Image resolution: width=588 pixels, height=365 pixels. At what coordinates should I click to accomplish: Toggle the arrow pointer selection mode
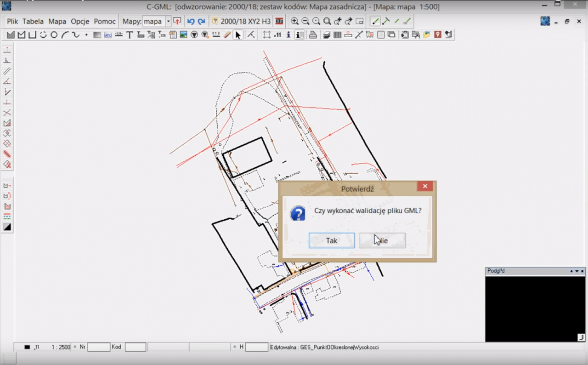click(x=237, y=35)
